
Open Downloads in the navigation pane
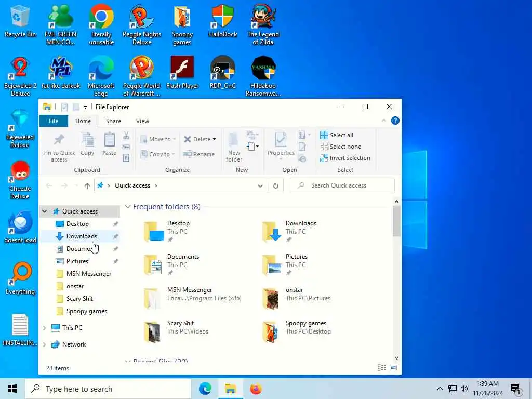(x=82, y=236)
